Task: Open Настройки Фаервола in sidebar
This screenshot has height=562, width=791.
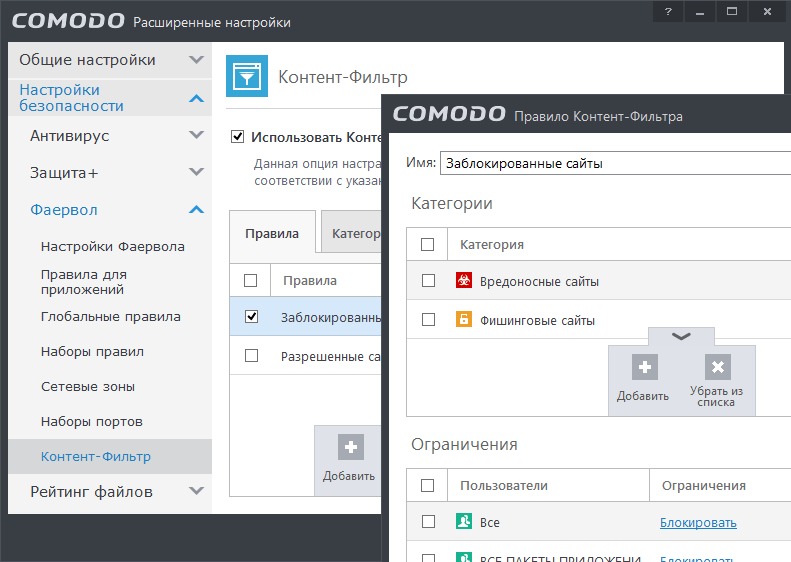Action: (113, 247)
